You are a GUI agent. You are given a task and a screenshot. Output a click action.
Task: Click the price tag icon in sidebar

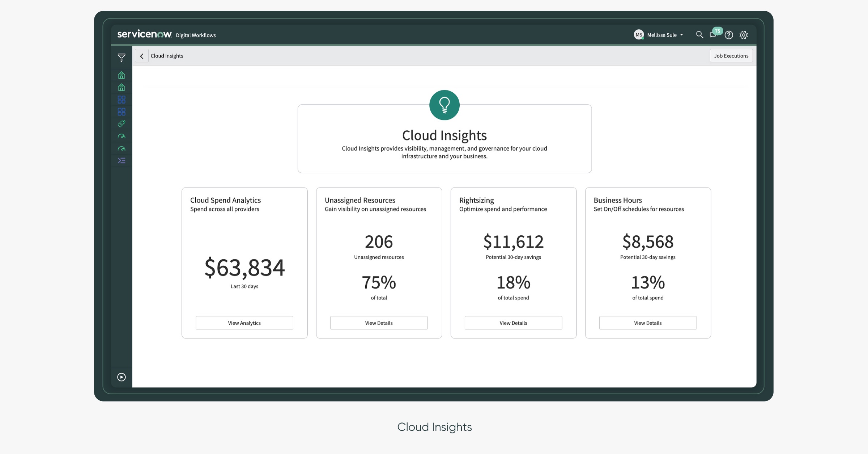[122, 124]
